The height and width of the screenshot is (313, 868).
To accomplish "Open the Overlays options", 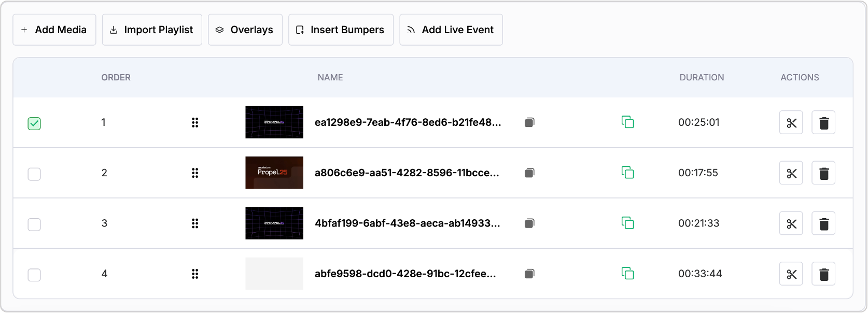I will [x=245, y=30].
